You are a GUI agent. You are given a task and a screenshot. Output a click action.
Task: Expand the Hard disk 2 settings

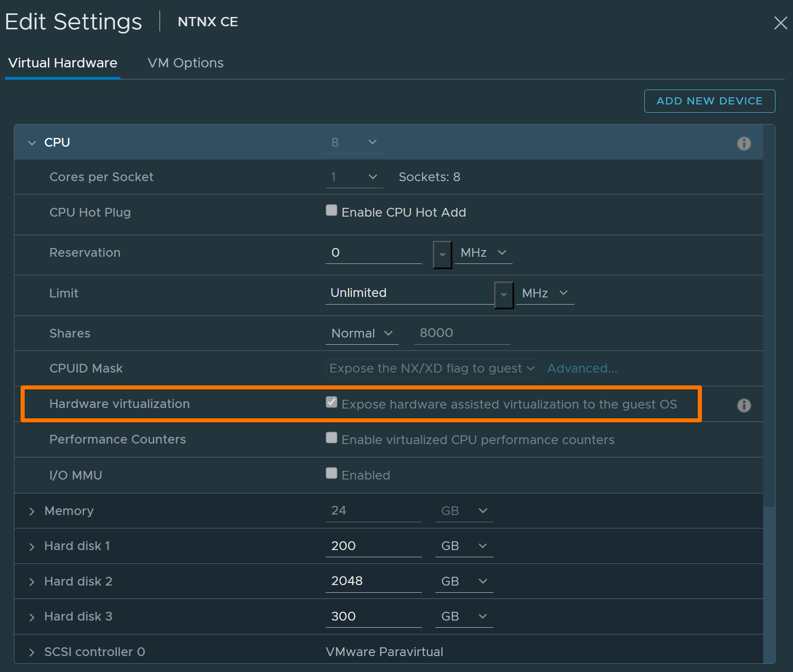click(x=31, y=581)
